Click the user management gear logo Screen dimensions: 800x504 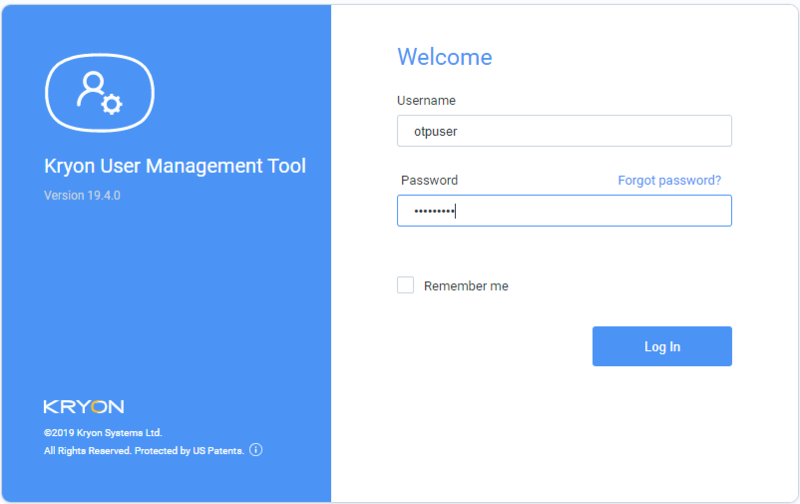[100, 93]
